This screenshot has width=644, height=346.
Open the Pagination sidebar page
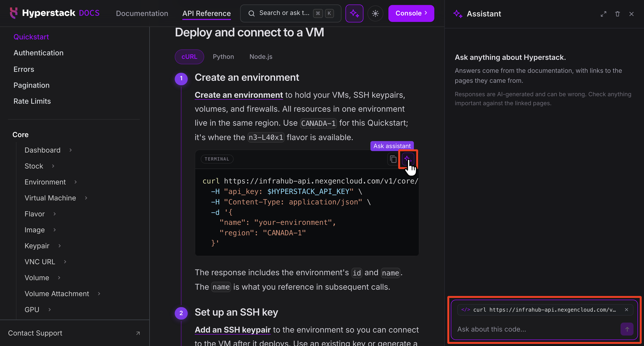point(32,85)
